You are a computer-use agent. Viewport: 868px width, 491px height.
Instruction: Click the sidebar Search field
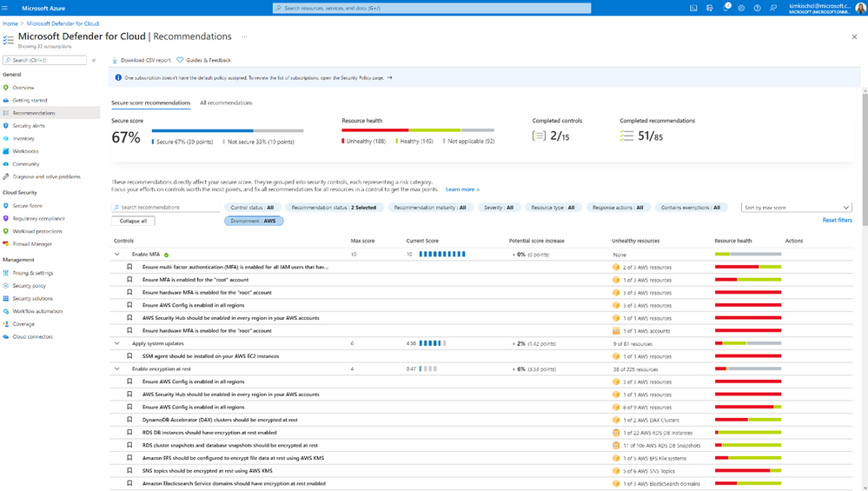[x=45, y=60]
